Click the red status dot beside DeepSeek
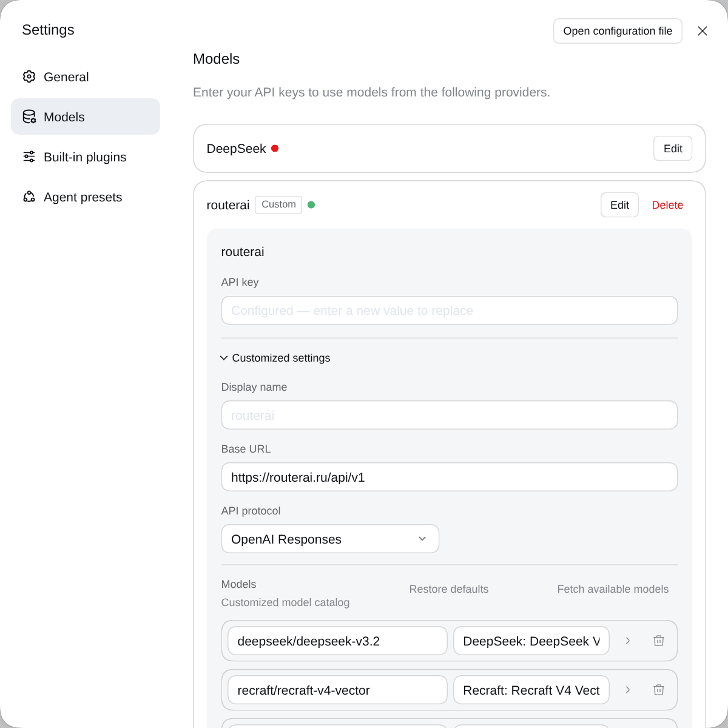 tap(275, 148)
